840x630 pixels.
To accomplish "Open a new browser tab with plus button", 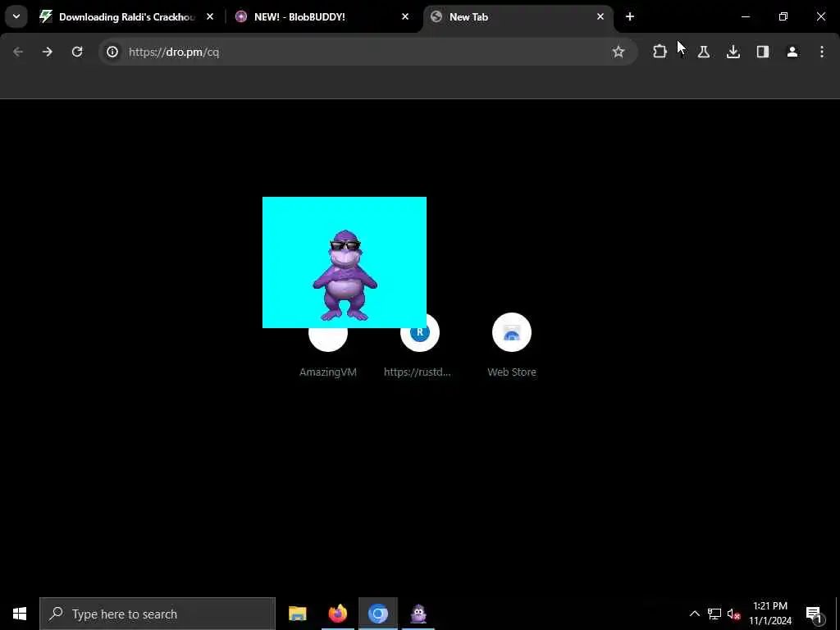I will click(x=630, y=16).
